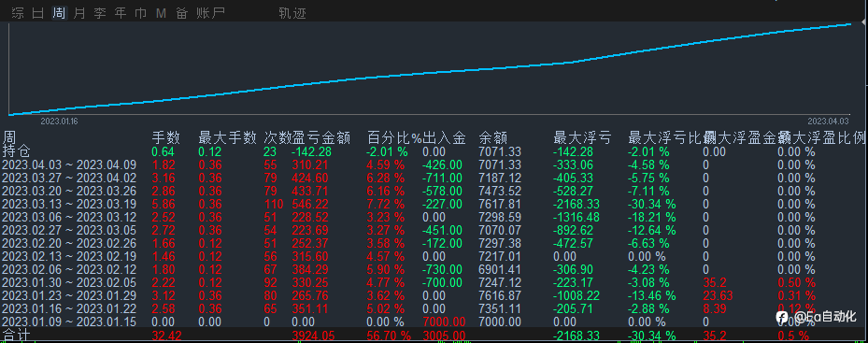Image resolution: width=868 pixels, height=343 pixels.
Task: Click the profit value 310.21
Action: click(x=310, y=164)
